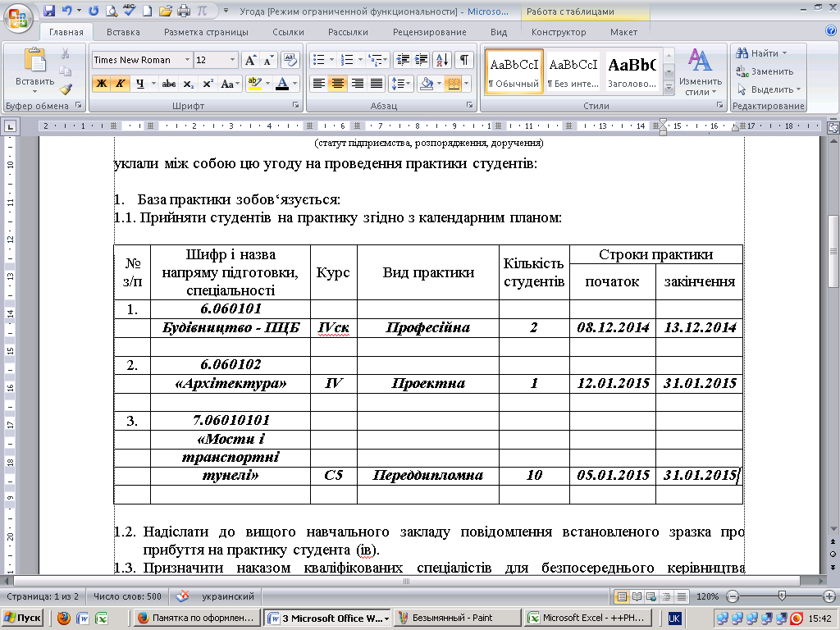This screenshot has height=630, width=840.
Task: Justify paragraph text
Action: (x=377, y=84)
